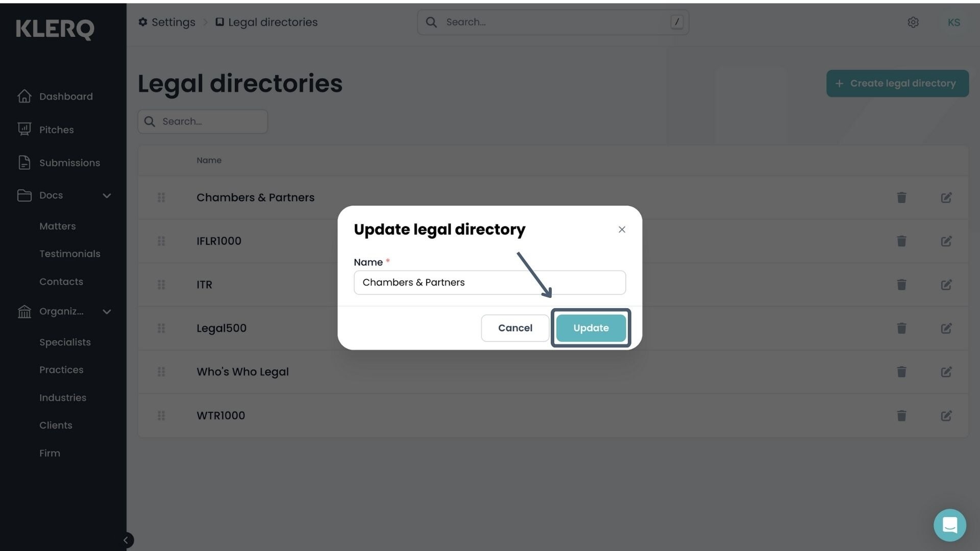The height and width of the screenshot is (551, 980).
Task: Cancel the update legal directory dialog
Action: tap(515, 328)
